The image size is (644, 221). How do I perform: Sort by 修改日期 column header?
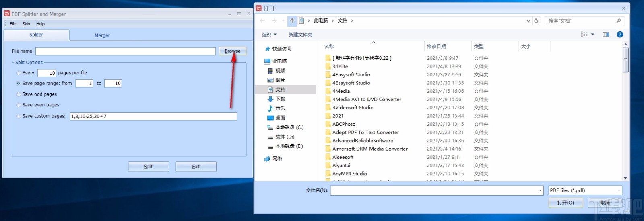point(436,47)
